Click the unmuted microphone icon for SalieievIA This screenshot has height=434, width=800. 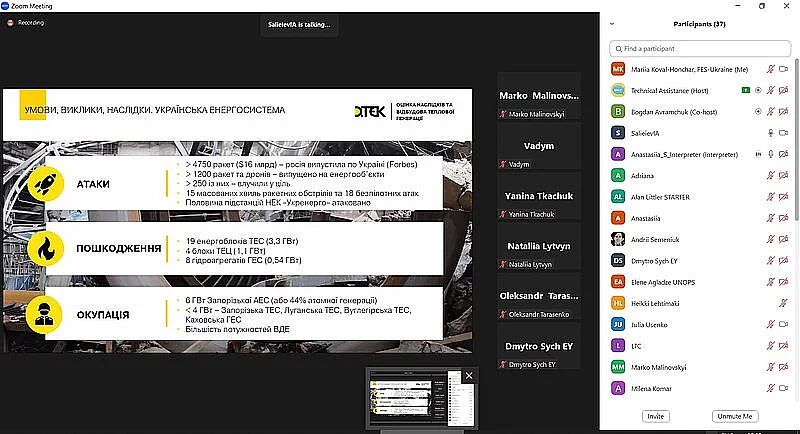tap(770, 133)
